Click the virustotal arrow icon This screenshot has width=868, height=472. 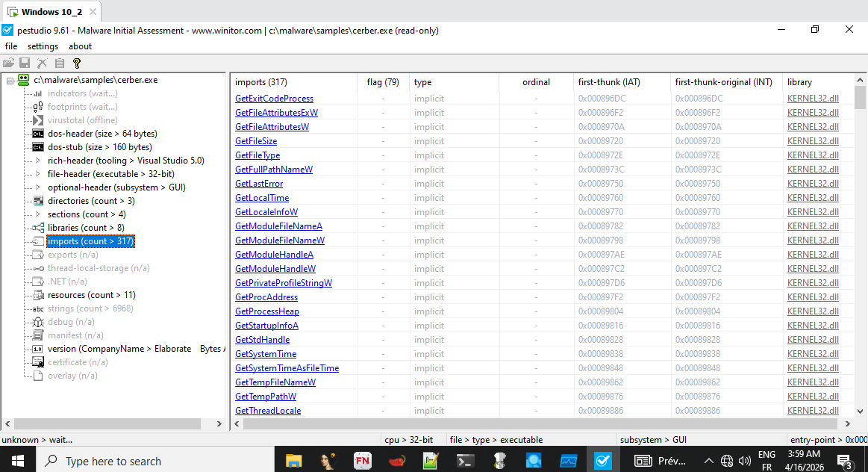pyautogui.click(x=37, y=120)
